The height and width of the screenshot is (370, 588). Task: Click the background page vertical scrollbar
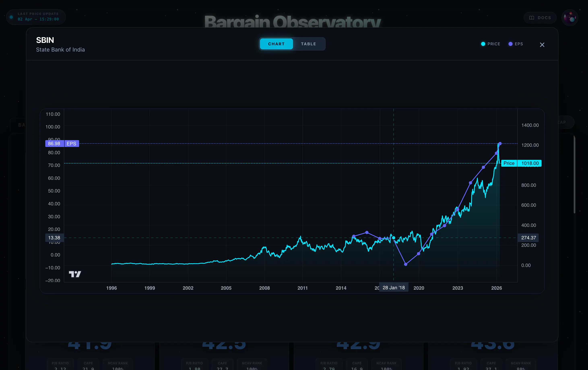pyautogui.click(x=574, y=174)
